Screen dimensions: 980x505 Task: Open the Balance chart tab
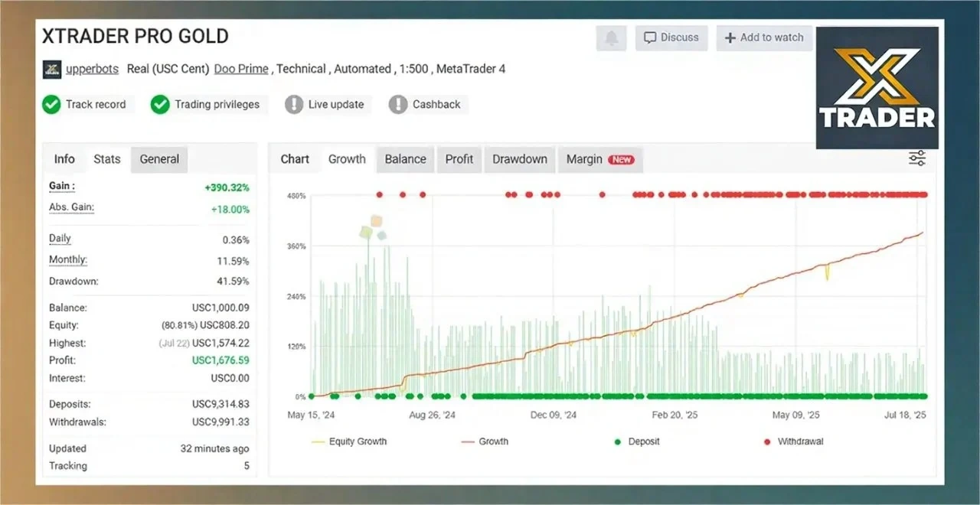405,159
